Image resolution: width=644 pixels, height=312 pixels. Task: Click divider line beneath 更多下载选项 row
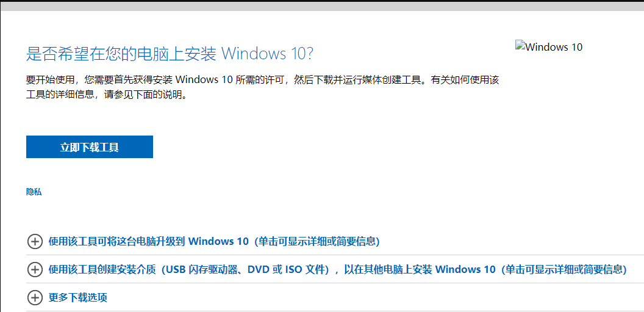click(335, 311)
